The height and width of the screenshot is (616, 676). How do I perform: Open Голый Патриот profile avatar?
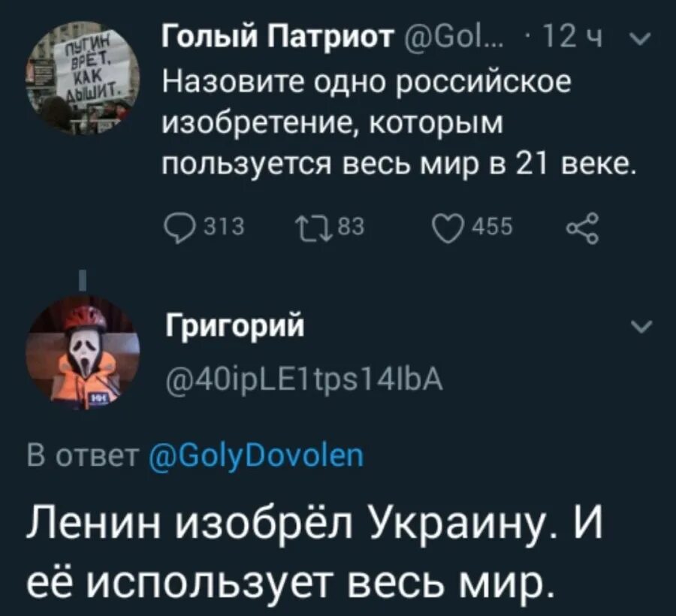[82, 78]
